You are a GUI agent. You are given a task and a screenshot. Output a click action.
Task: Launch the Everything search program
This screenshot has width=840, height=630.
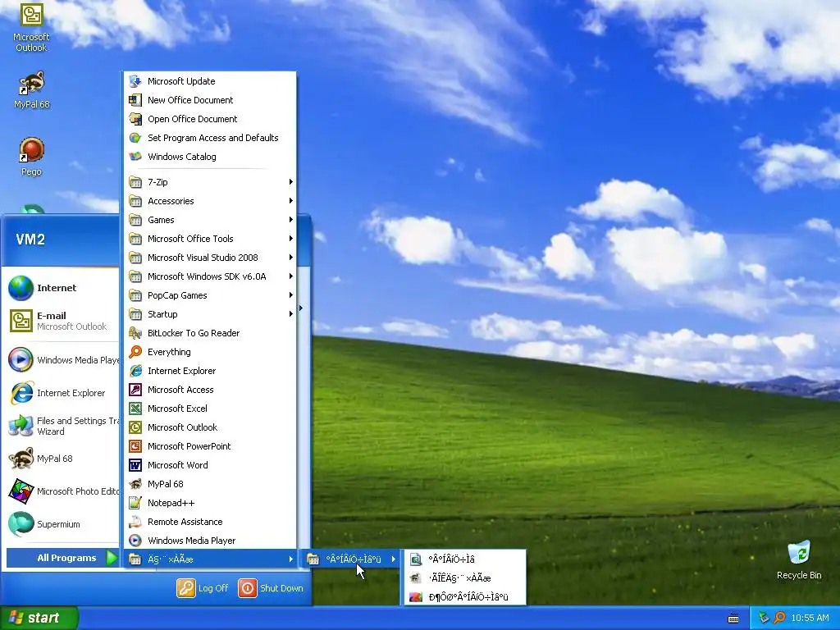pos(209,352)
